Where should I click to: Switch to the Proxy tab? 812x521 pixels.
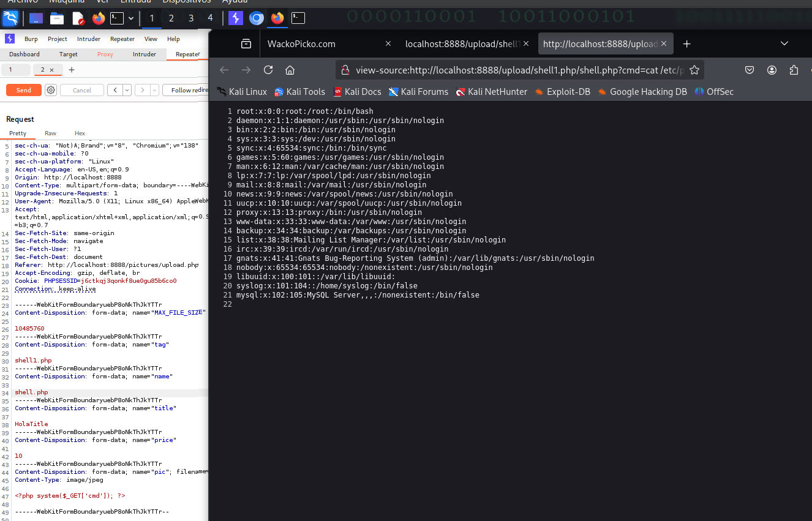coord(105,54)
